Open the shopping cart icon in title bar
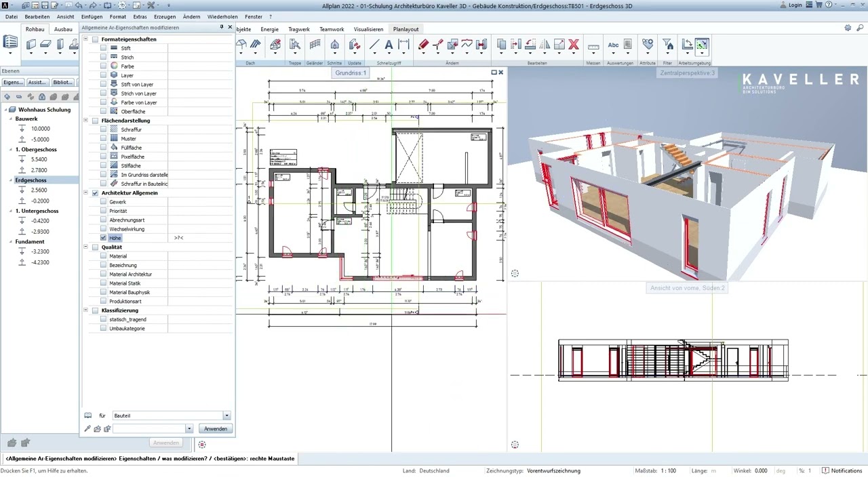This screenshot has width=868, height=488. tap(818, 5)
